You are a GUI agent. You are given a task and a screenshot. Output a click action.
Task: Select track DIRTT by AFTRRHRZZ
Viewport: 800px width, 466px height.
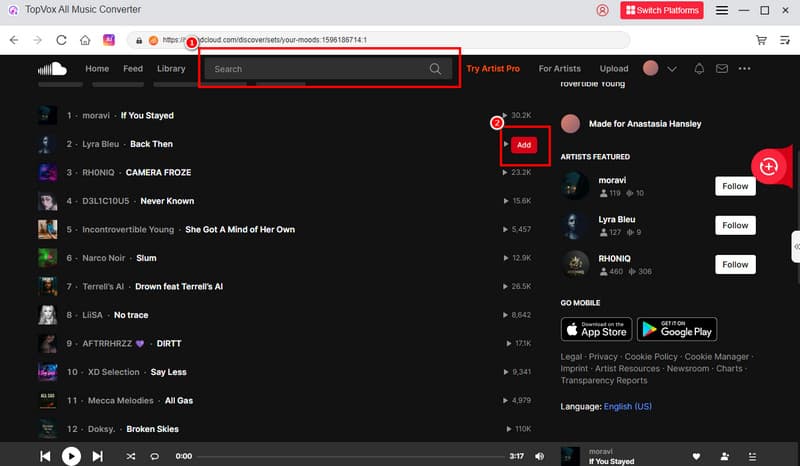coord(168,344)
